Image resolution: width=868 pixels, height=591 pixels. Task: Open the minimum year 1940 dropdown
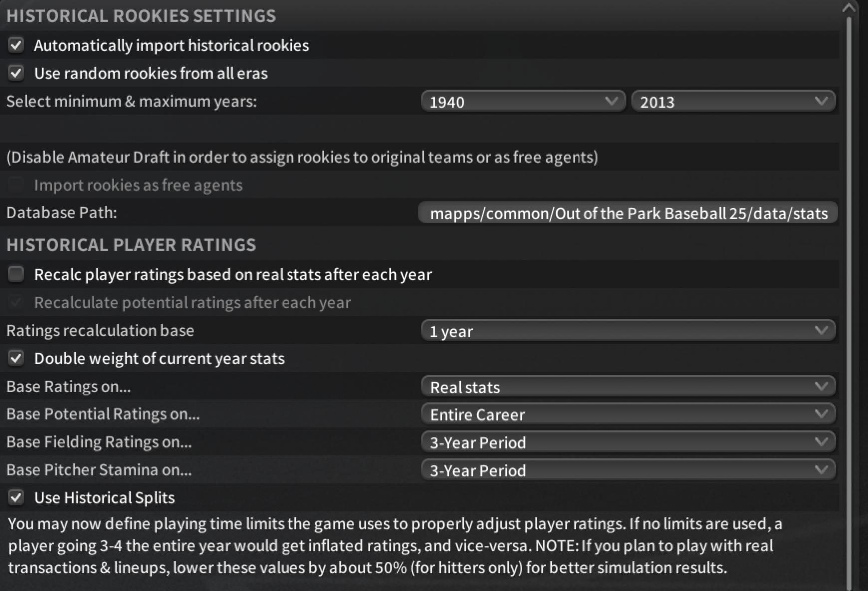(x=523, y=102)
